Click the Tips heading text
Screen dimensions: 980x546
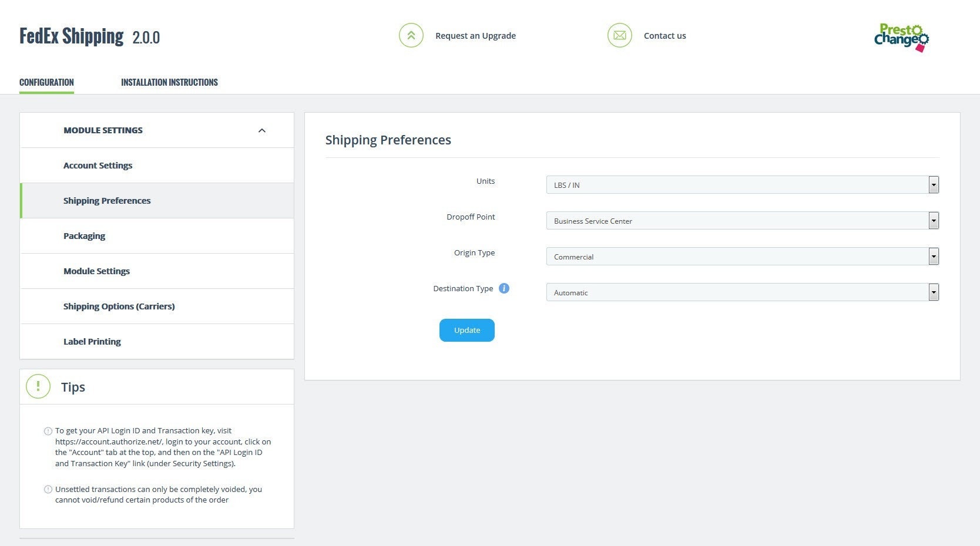[73, 387]
